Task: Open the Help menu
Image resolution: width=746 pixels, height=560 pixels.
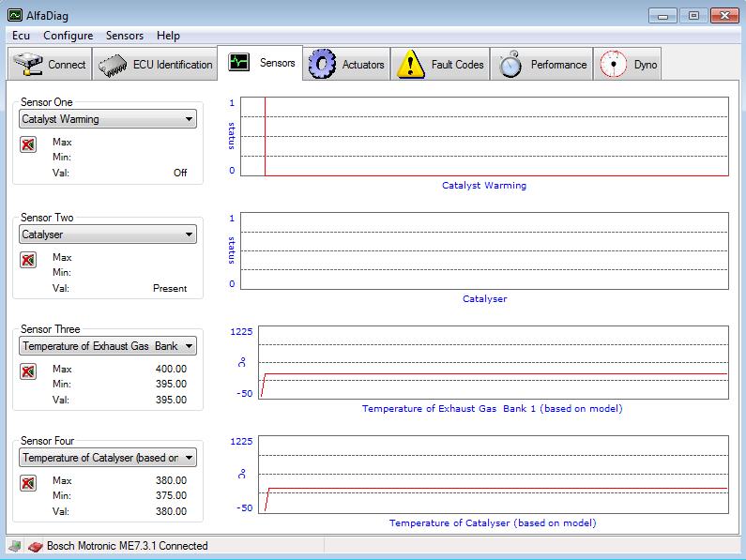Action: click(x=169, y=36)
